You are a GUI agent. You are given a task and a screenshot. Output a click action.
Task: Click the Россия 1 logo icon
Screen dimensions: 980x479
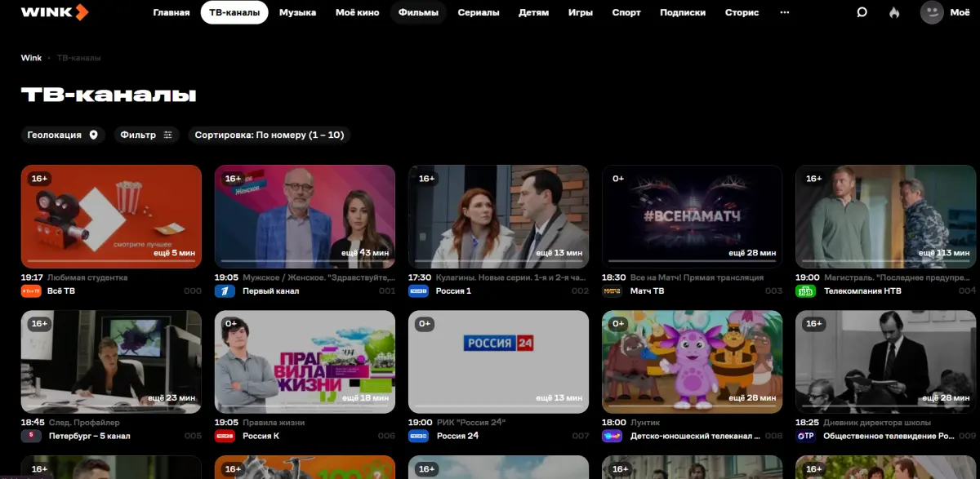[418, 291]
